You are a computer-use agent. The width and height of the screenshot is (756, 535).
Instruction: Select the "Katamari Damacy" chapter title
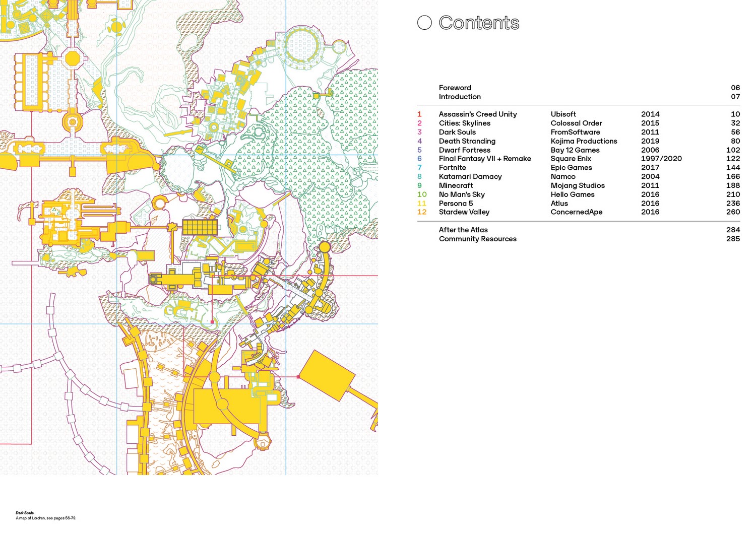pos(470,177)
